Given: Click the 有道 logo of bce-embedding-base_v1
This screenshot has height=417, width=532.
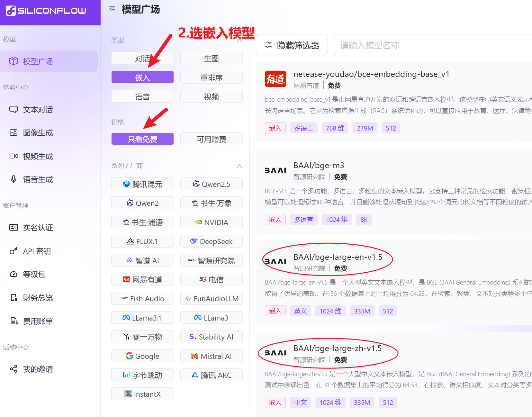Looking at the screenshot, I should [275, 79].
